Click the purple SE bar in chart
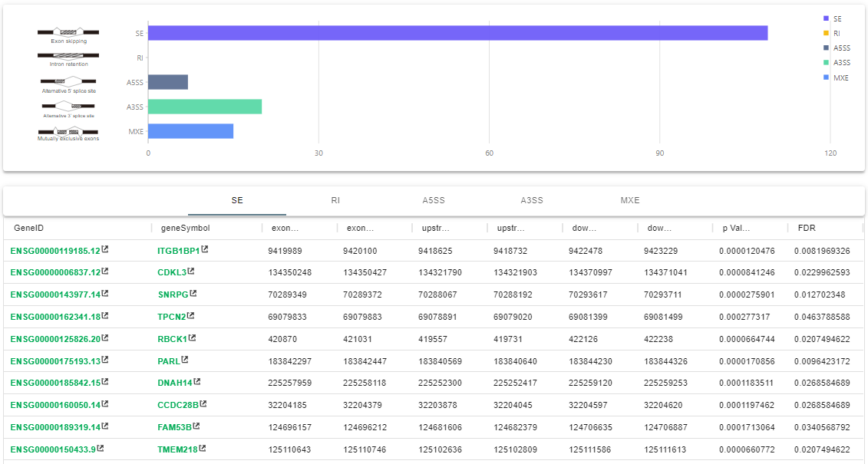 click(457, 33)
